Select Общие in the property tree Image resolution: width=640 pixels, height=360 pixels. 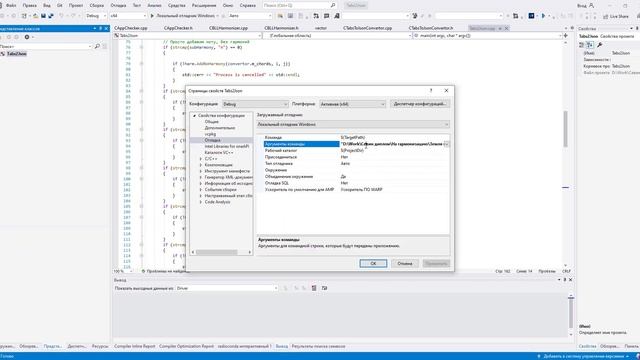[211, 122]
